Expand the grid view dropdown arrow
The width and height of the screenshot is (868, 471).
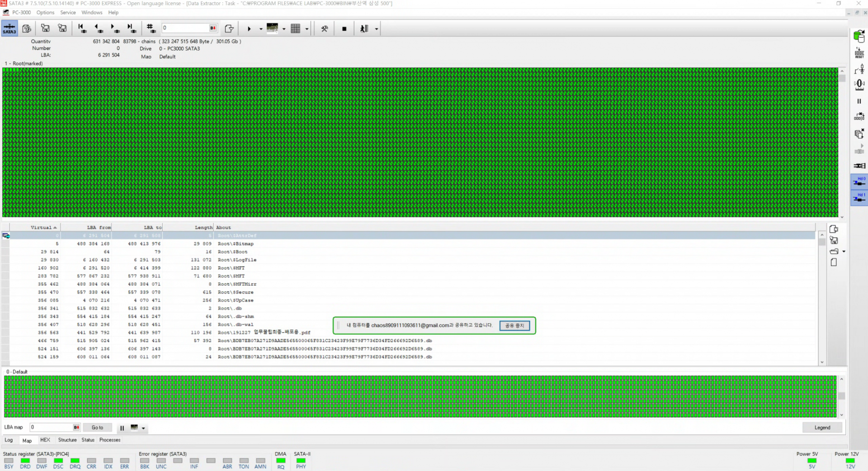307,29
